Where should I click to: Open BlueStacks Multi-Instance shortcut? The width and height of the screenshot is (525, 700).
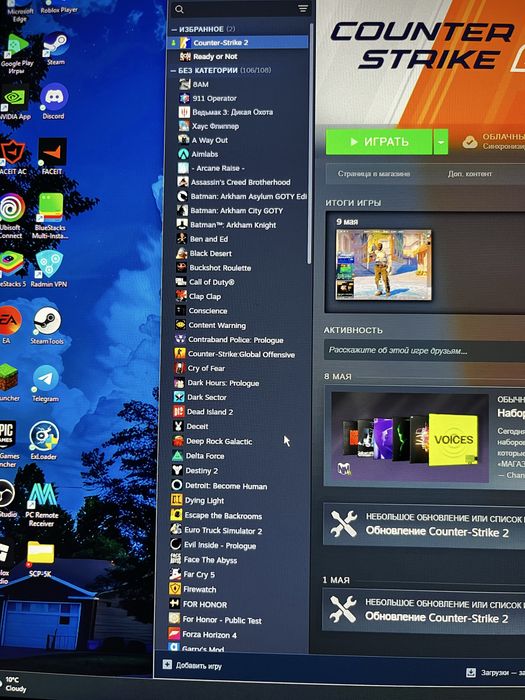[x=50, y=216]
